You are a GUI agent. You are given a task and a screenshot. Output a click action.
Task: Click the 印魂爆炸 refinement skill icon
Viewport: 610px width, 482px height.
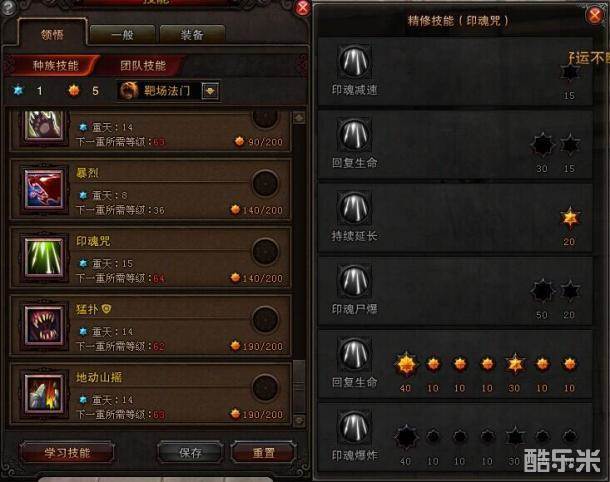click(354, 427)
